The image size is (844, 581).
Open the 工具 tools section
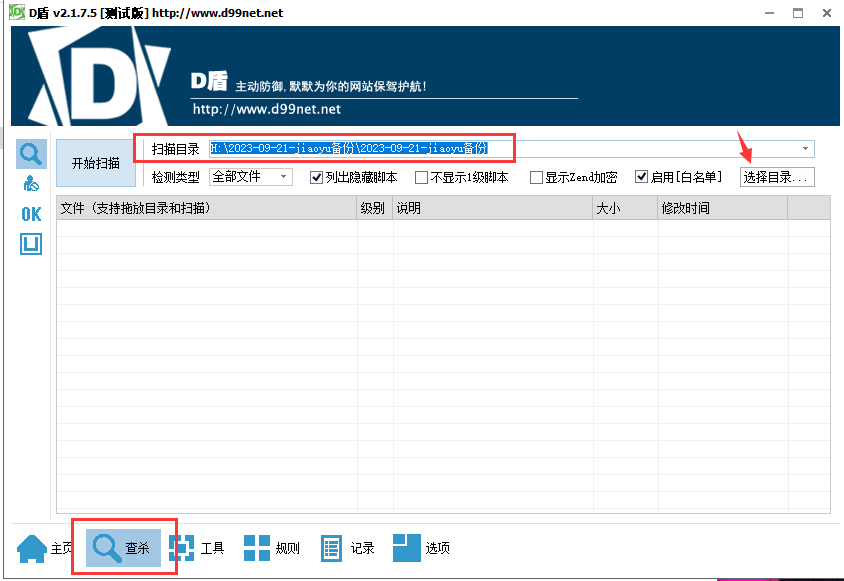click(197, 548)
